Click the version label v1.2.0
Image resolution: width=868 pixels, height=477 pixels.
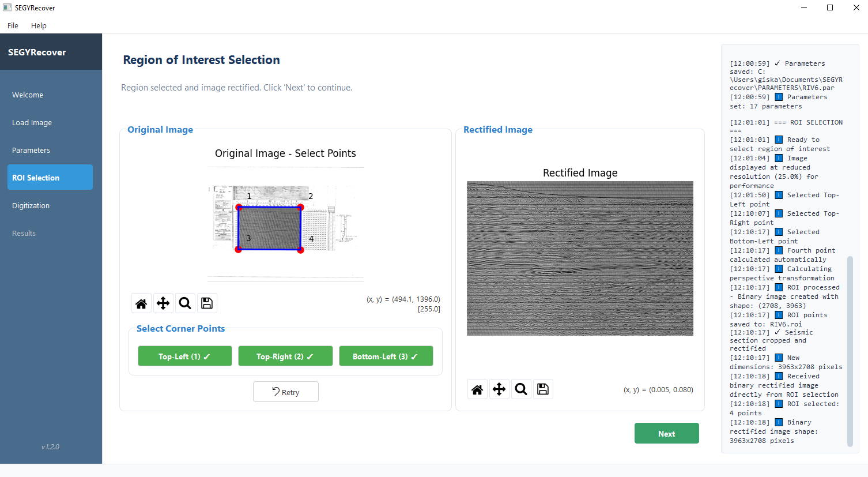click(x=50, y=446)
